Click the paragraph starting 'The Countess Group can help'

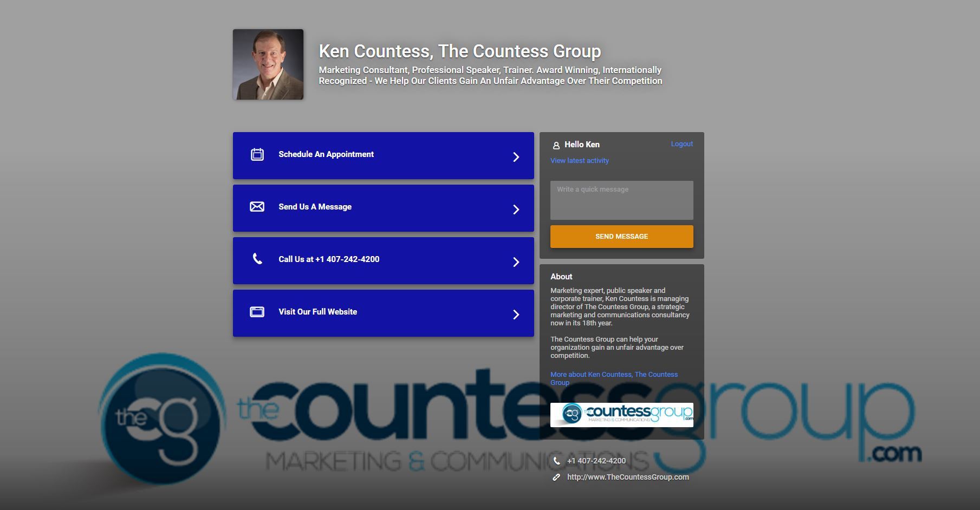coord(617,348)
